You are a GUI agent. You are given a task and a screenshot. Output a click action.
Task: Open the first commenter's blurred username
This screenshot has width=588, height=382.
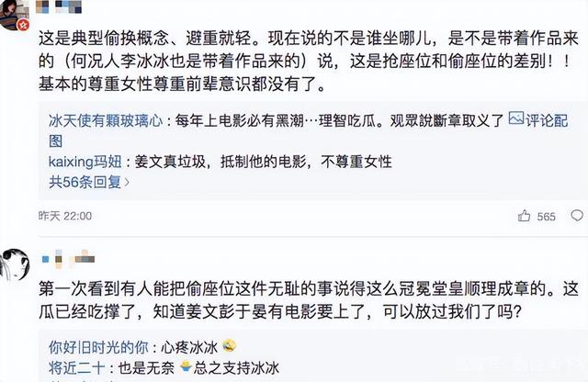coord(59,6)
